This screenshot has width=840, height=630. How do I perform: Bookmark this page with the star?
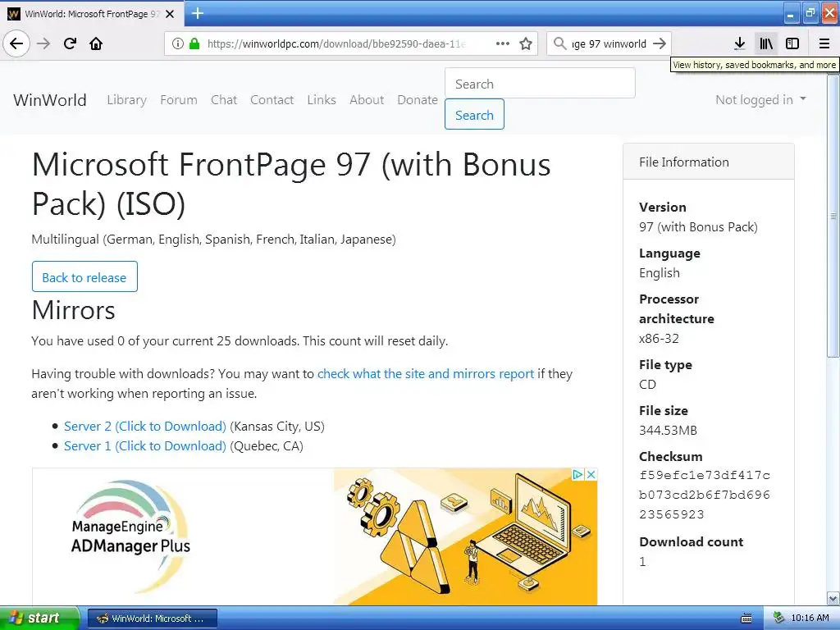(x=526, y=43)
